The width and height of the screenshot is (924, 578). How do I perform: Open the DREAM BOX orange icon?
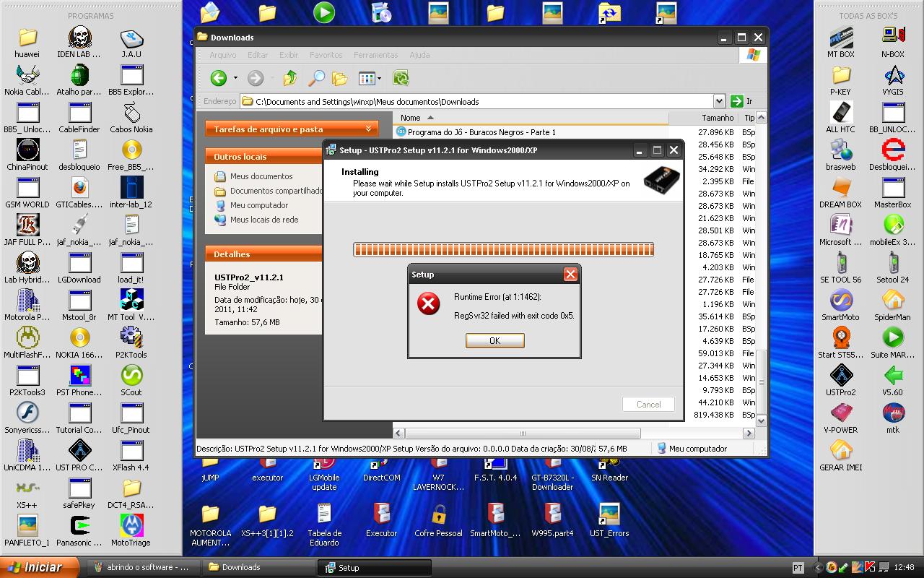pos(841,194)
